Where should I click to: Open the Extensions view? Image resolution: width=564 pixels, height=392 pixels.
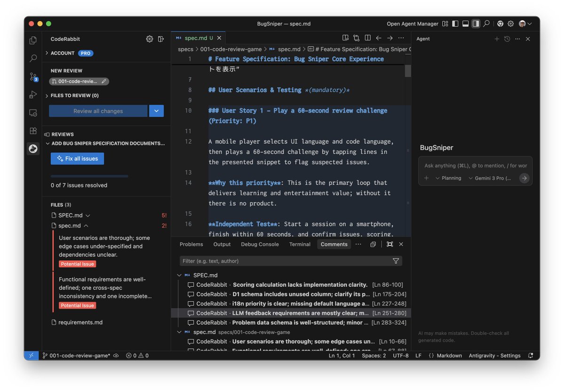pyautogui.click(x=33, y=131)
